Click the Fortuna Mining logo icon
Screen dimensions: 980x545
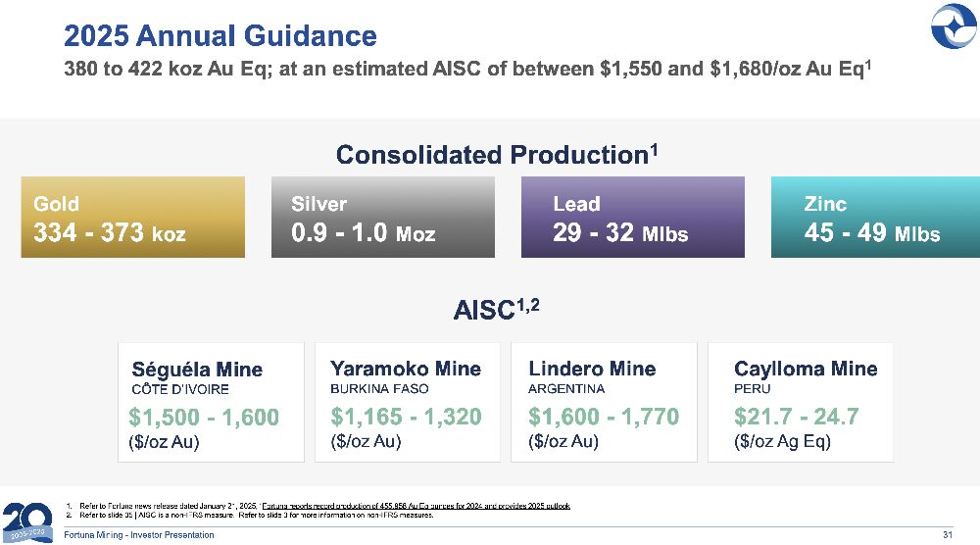point(953,25)
